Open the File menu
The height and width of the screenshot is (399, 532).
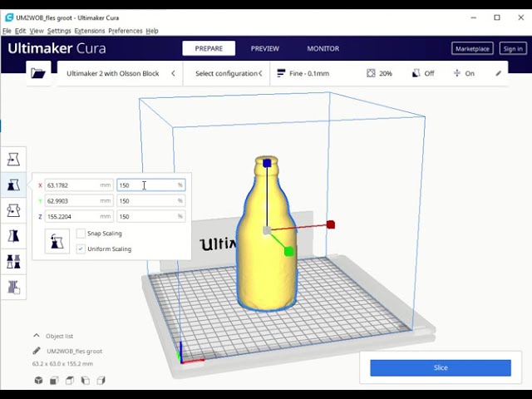coord(7,31)
